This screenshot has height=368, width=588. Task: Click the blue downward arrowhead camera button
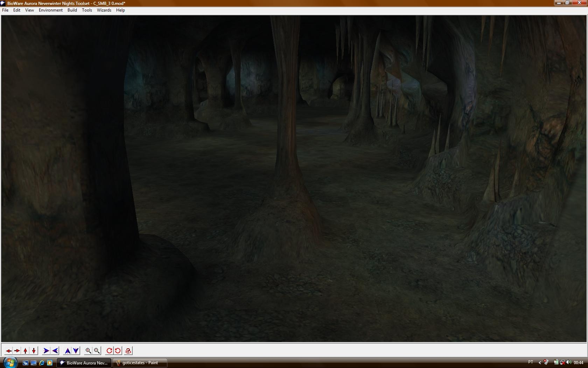pos(76,350)
